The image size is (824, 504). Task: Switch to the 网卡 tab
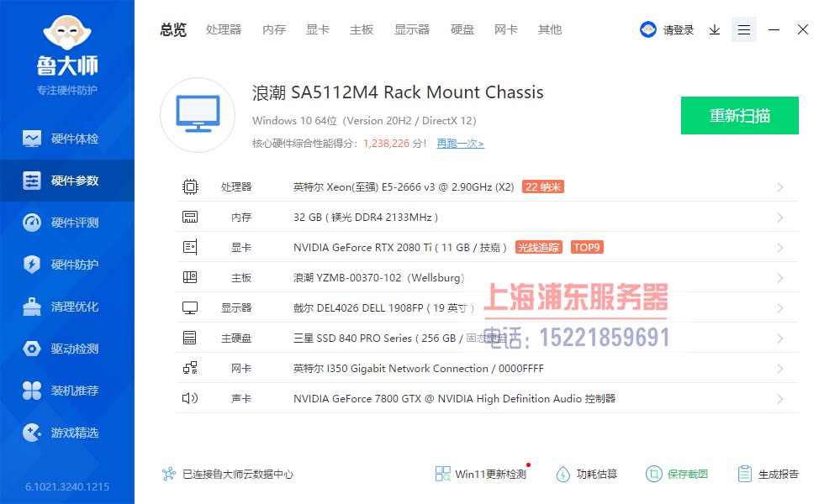(x=505, y=30)
